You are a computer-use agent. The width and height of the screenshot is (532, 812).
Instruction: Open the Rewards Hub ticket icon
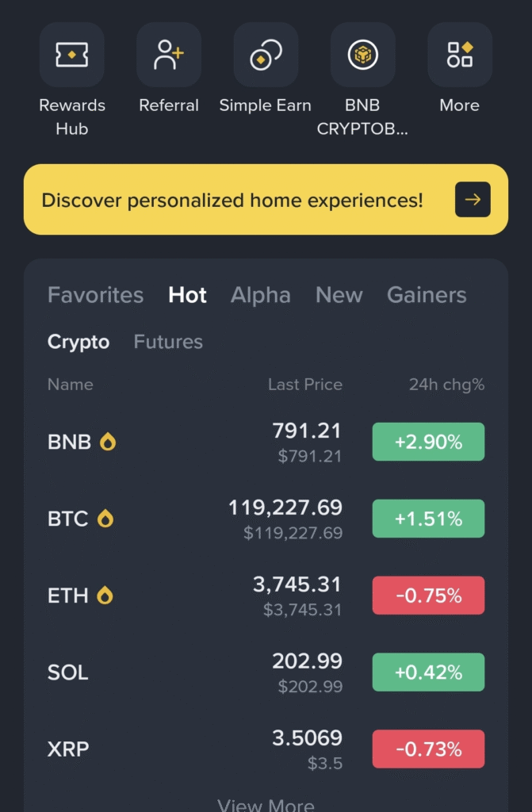tap(72, 55)
